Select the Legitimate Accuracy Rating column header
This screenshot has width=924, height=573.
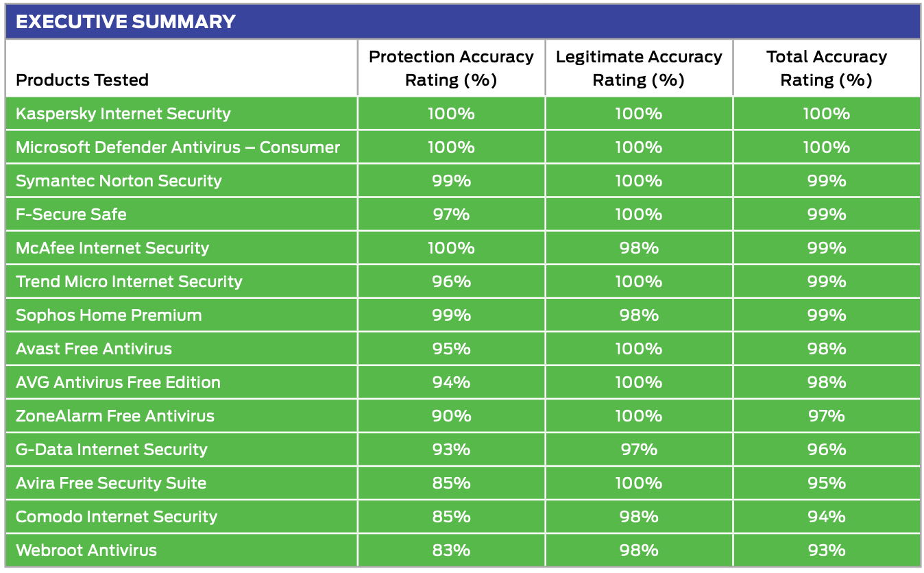pyautogui.click(x=639, y=68)
